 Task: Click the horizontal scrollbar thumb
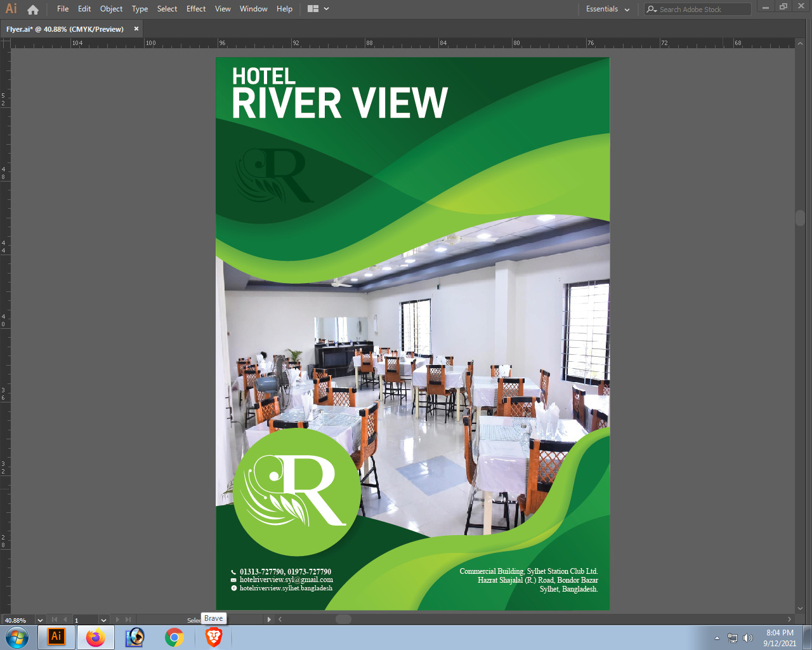(343, 620)
